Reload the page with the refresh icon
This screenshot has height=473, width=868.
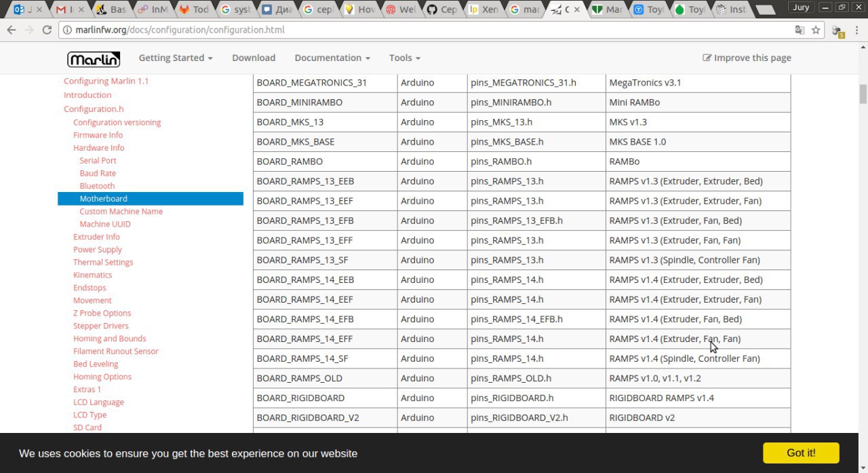(x=47, y=30)
